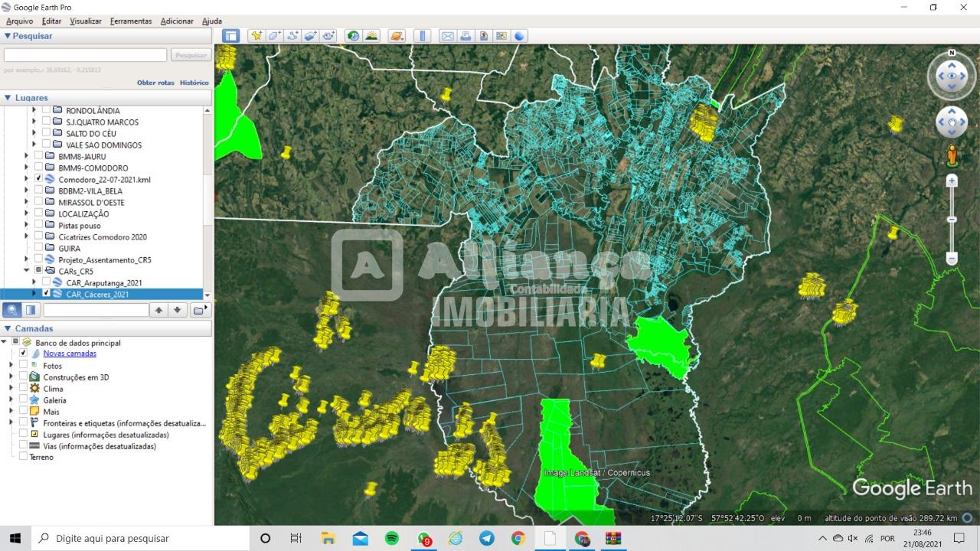This screenshot has width=980, height=551.
Task: Collapse Banco de dados principal tree
Action: point(4,342)
